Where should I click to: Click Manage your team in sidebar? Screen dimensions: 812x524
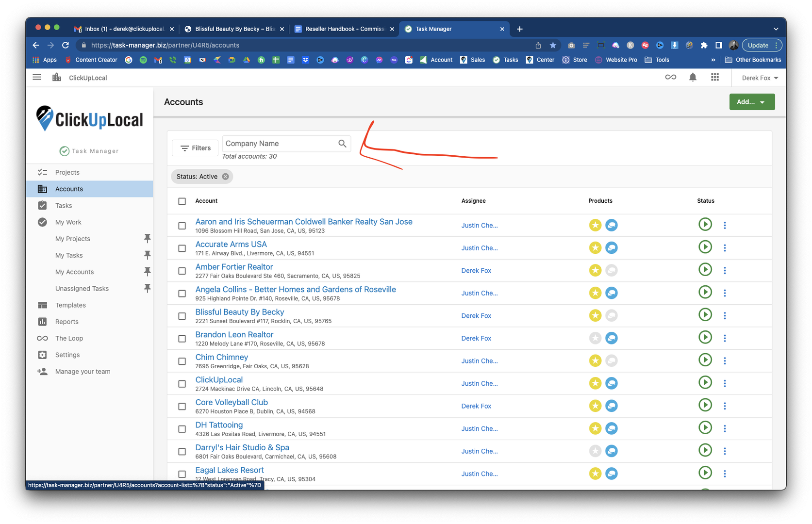[90, 371]
